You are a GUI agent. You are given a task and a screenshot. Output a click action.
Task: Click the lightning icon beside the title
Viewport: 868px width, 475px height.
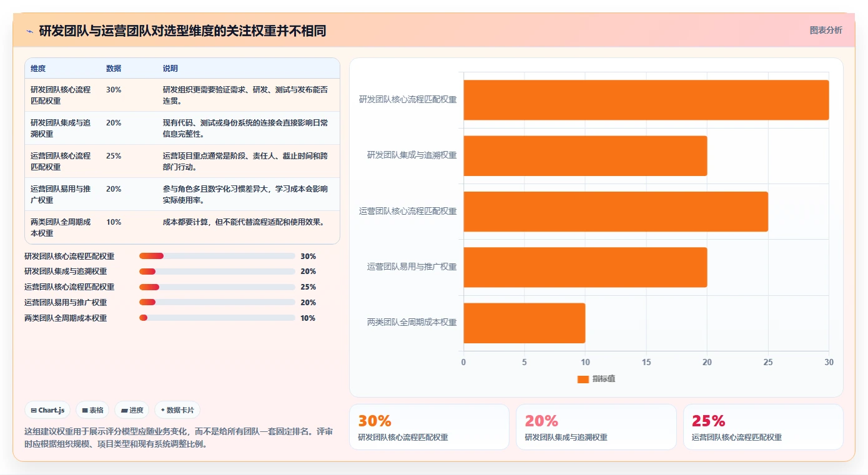coord(29,31)
